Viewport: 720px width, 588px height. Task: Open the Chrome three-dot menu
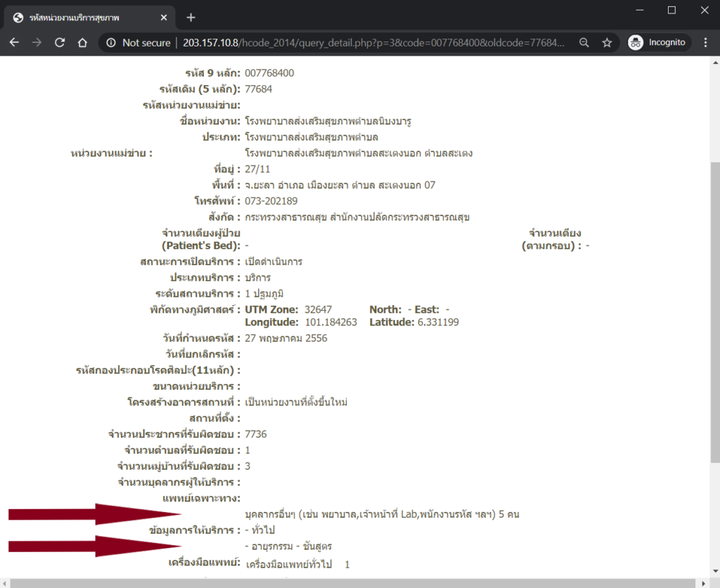pyautogui.click(x=705, y=43)
